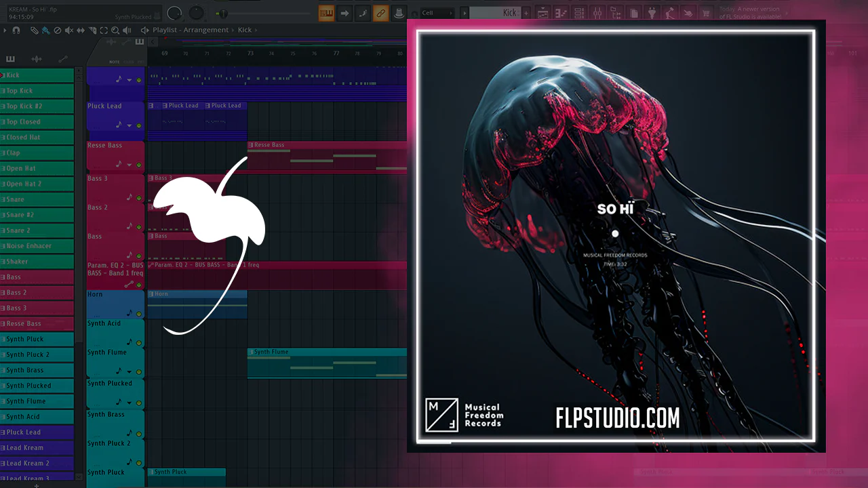
Task: Select the Delete tool
Action: [58, 30]
